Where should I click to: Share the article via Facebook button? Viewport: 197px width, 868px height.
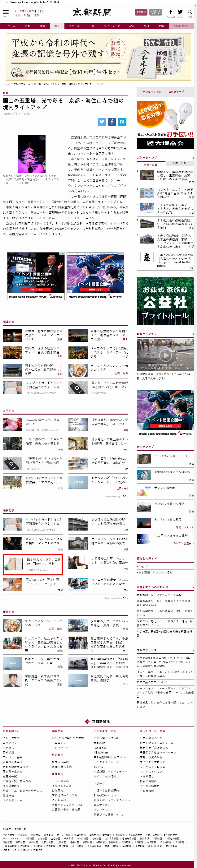pos(112,122)
